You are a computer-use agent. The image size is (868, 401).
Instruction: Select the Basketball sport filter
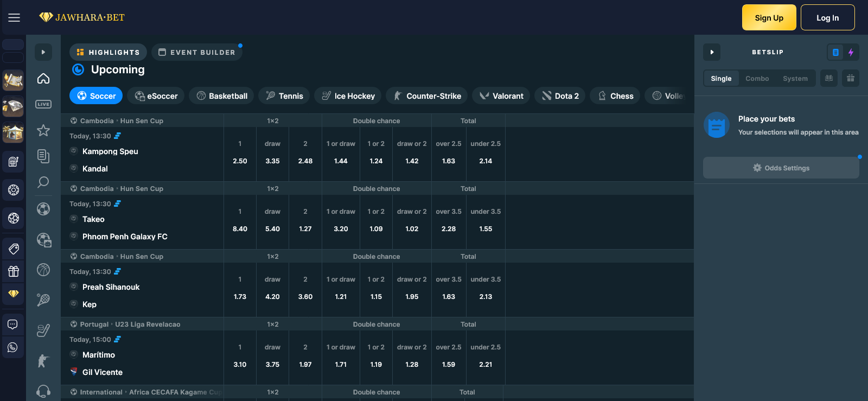coord(222,96)
